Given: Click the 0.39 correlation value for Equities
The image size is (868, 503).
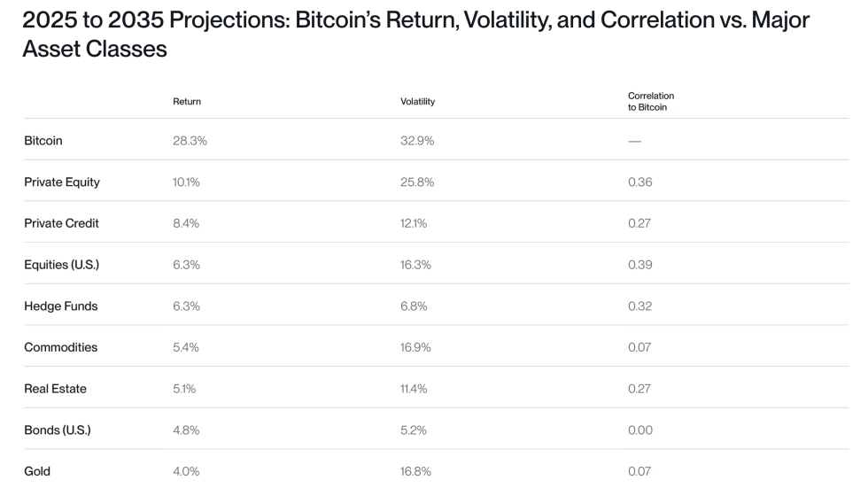Looking at the screenshot, I should click(639, 265).
